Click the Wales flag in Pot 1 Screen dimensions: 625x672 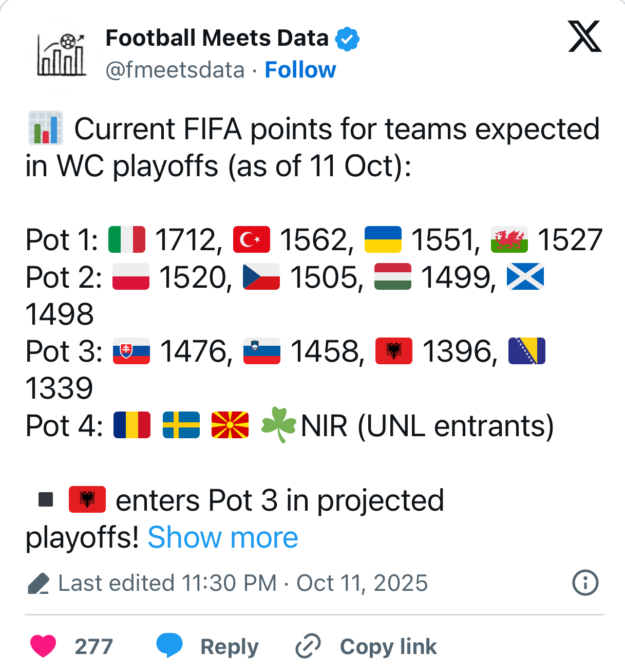(x=509, y=239)
